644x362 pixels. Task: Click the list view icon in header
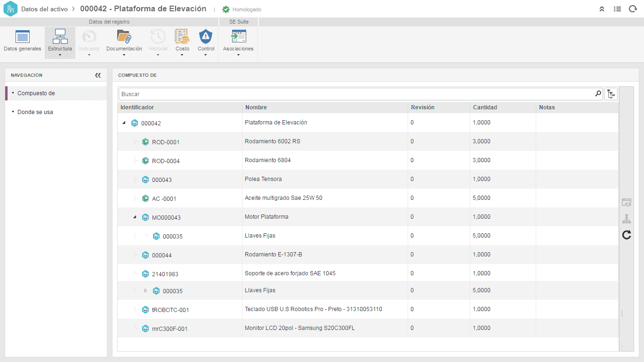617,9
